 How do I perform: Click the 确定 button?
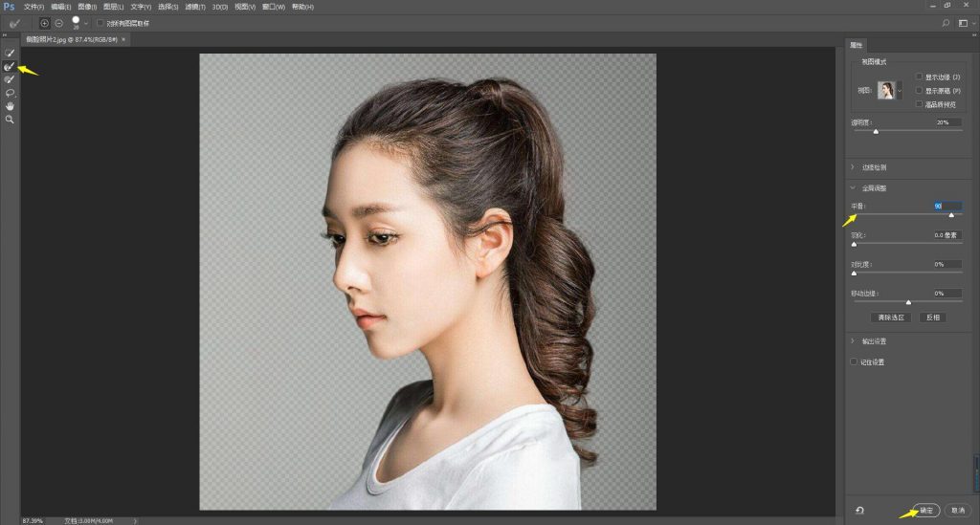click(925, 510)
